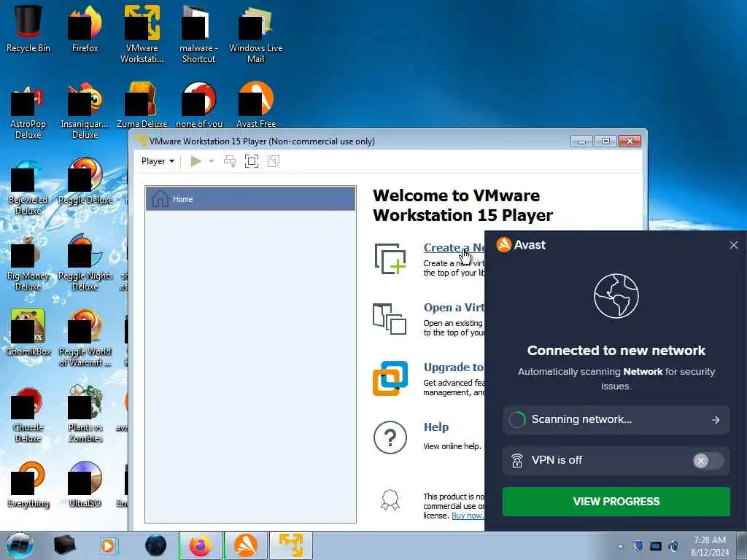The image size is (747, 560).
Task: Click the Create a New Virtual Machine link
Action: point(454,248)
